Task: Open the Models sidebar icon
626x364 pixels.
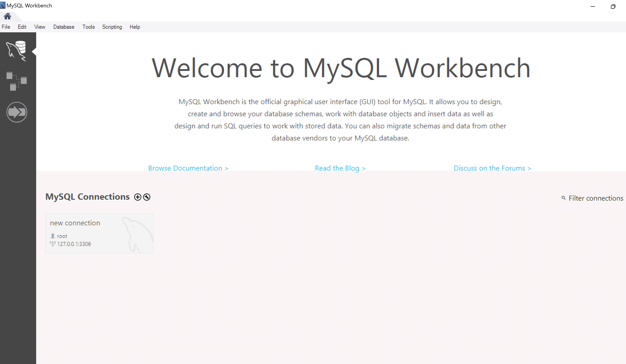Action: click(16, 81)
